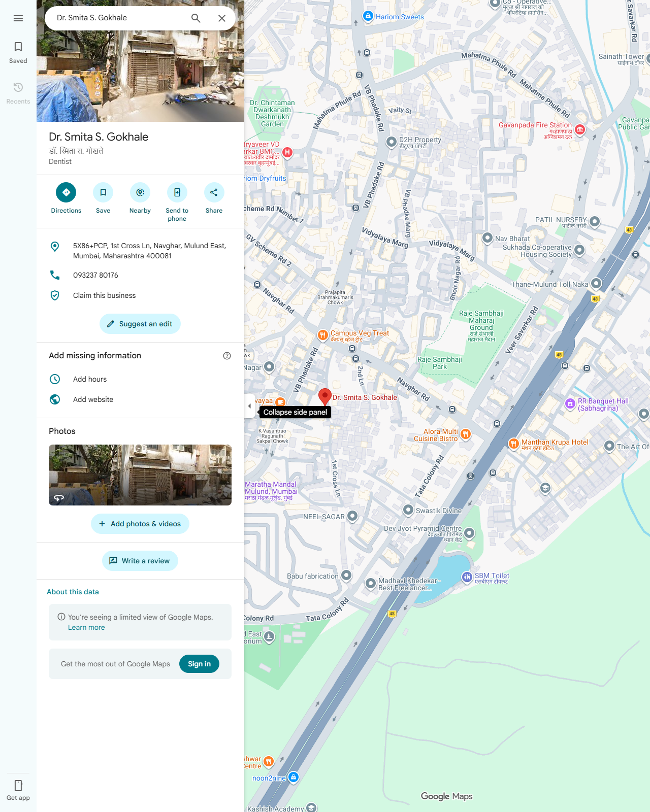650x812 pixels.
Task: Select SBM Toilet marker
Action: click(x=467, y=577)
